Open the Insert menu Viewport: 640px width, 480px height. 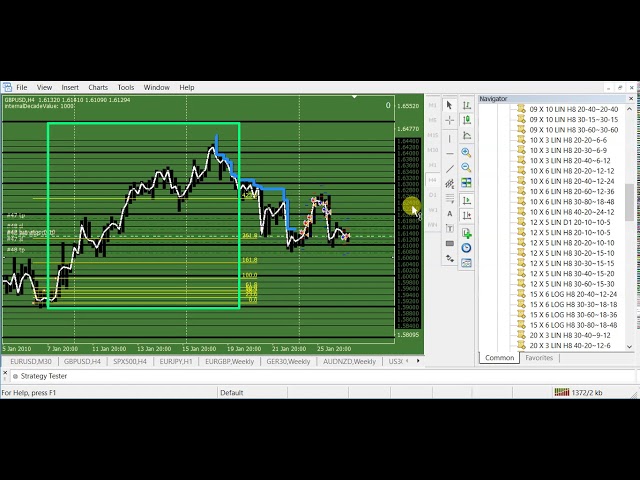click(x=70, y=87)
